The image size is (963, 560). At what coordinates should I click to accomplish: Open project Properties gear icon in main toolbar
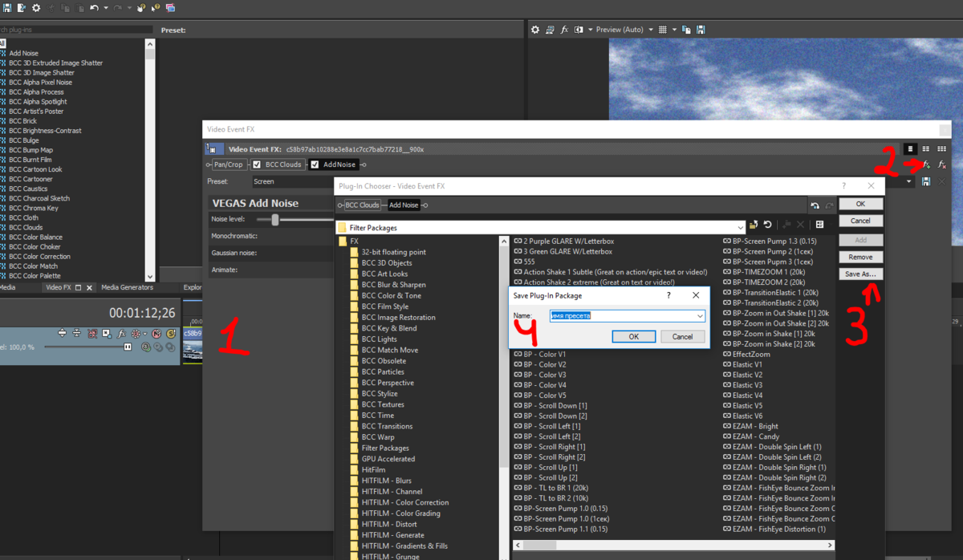tap(36, 7)
